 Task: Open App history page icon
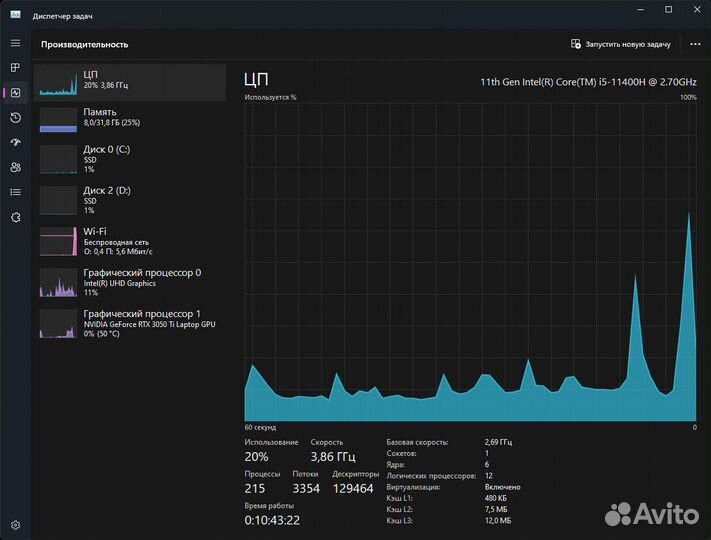(x=15, y=118)
